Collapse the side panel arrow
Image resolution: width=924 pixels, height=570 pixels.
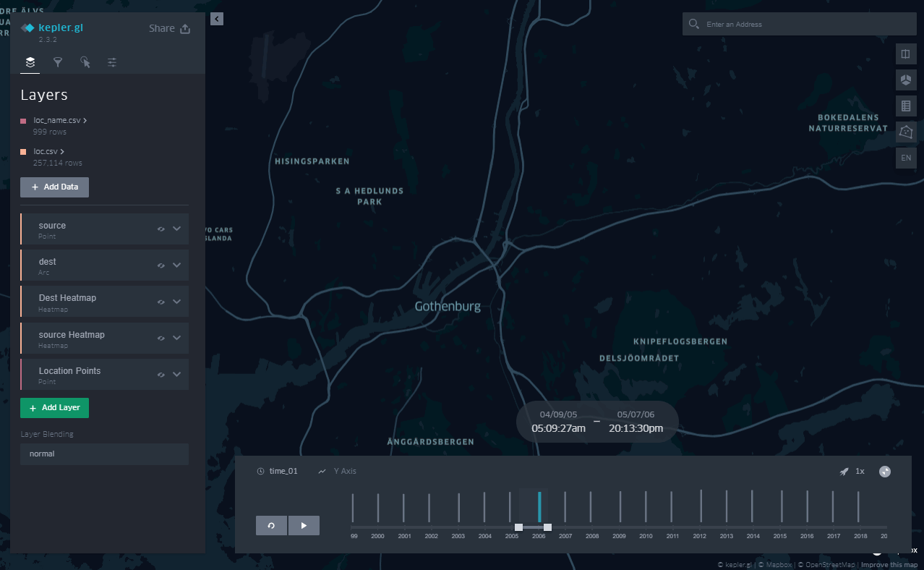click(217, 19)
